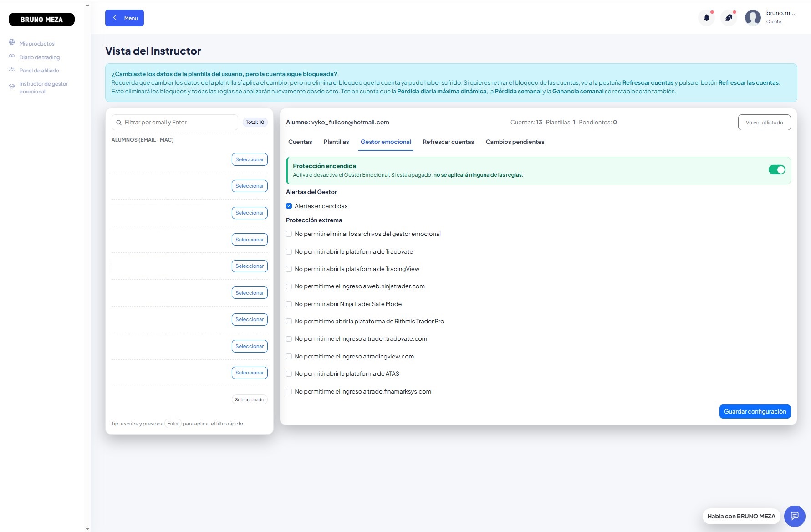Enable No permitir abrir Tradovate platform

coord(289,251)
